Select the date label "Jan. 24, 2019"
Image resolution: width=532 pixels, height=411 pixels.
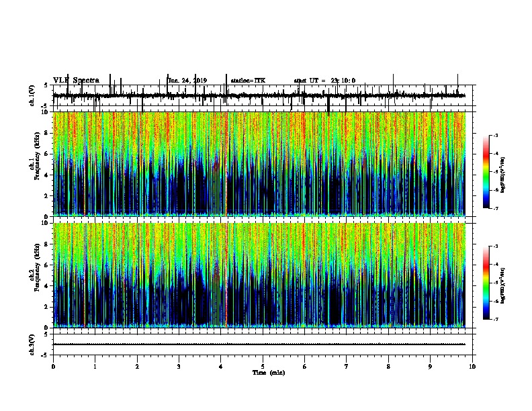(187, 81)
